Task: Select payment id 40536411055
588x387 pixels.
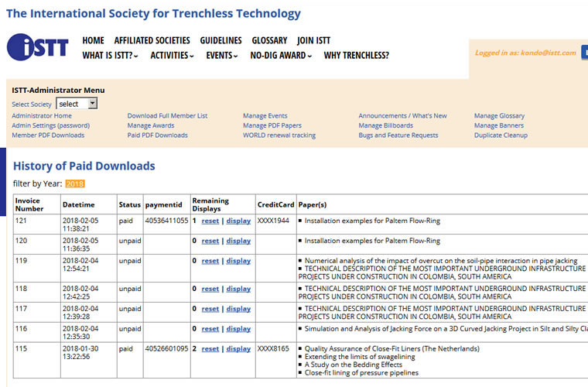Action: click(166, 221)
